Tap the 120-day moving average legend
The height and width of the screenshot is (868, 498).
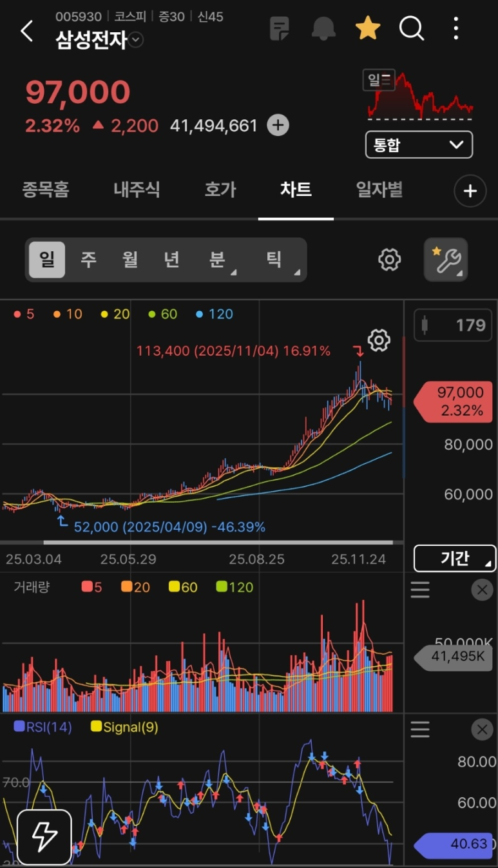tap(214, 314)
